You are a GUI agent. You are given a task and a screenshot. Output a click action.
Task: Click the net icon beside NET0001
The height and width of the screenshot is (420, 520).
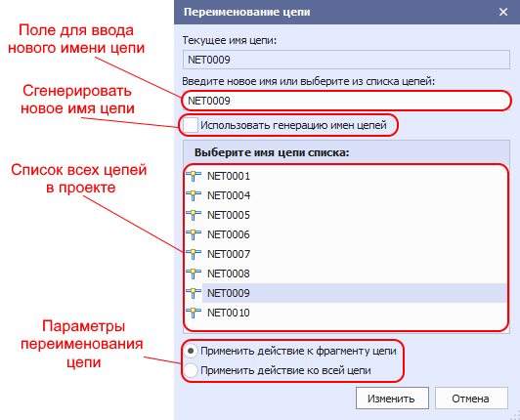click(194, 176)
